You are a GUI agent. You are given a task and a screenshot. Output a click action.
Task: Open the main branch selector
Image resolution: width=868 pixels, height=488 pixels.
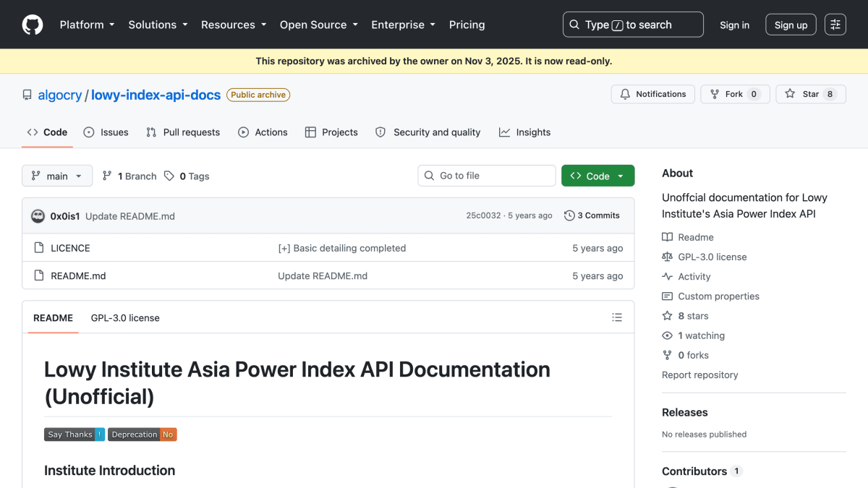pos(57,176)
